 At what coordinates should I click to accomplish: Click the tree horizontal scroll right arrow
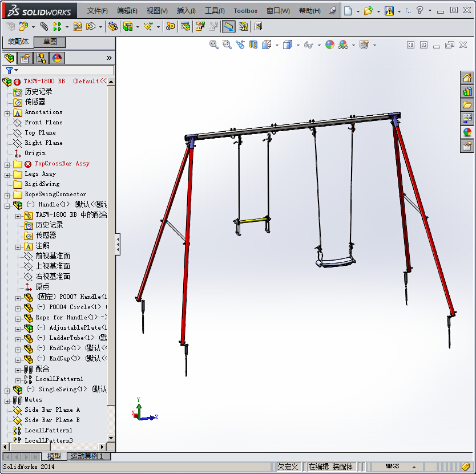point(102,447)
